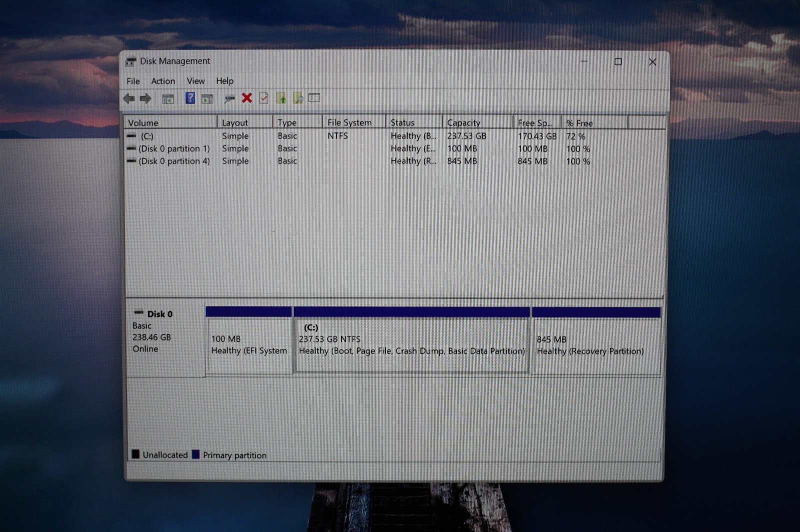Click the Healthy (R... status cell
800x532 pixels.
click(413, 161)
